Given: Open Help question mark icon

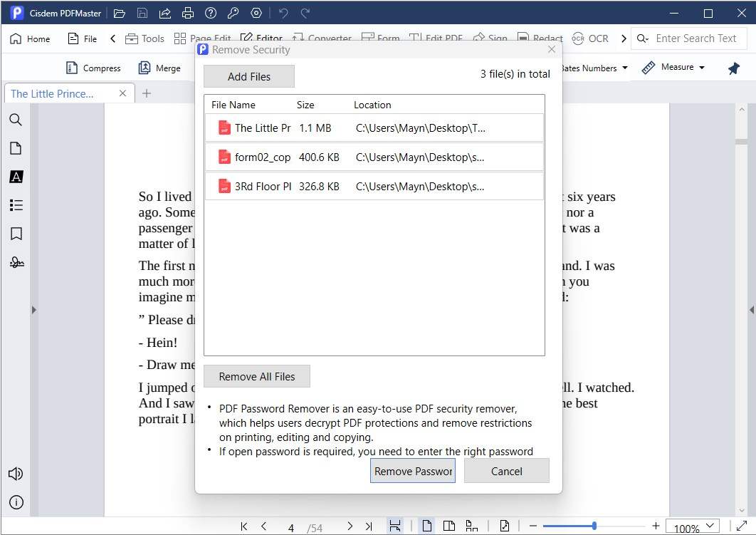Looking at the screenshot, I should (211, 13).
